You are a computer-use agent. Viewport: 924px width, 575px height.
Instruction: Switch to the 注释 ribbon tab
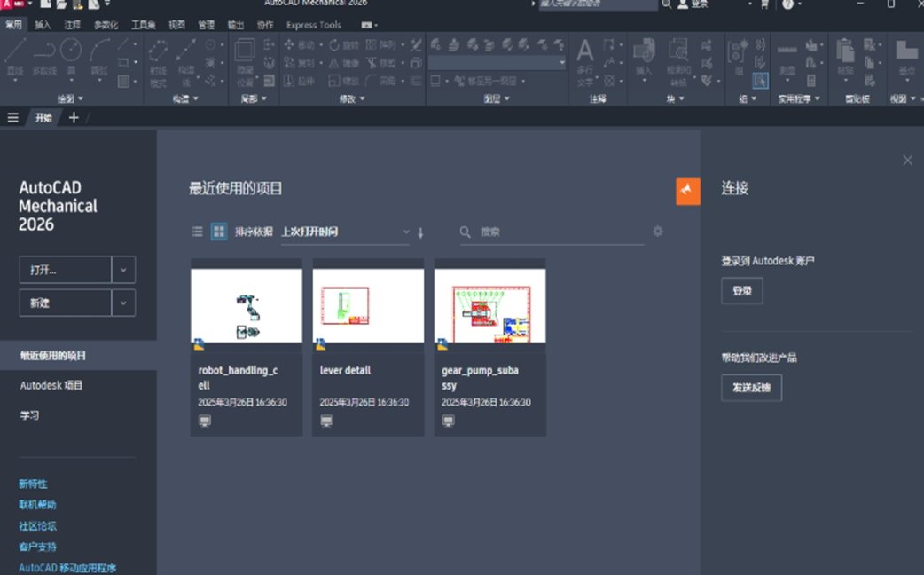click(x=72, y=25)
